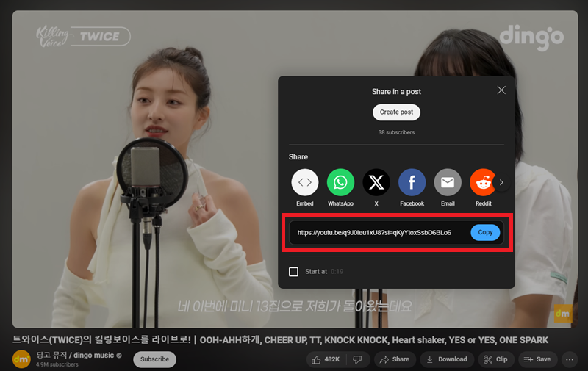The width and height of the screenshot is (588, 371).
Task: Share the video by Email
Action: coord(448,182)
